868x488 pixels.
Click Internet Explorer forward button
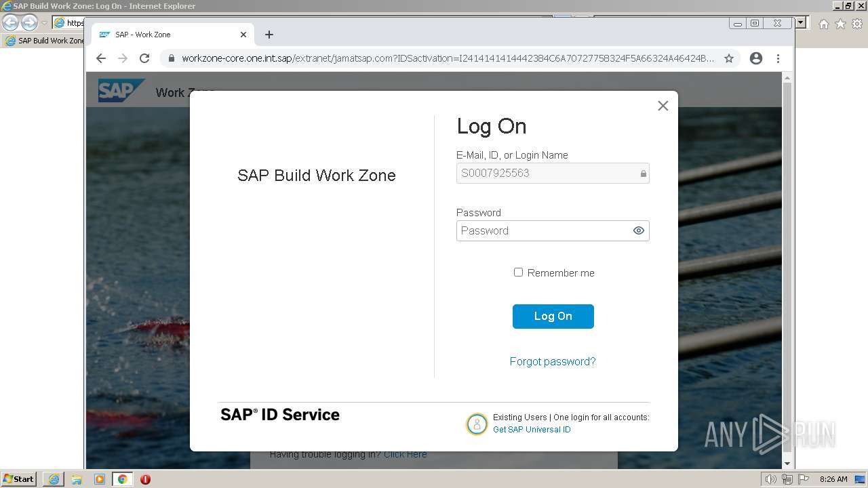(x=29, y=22)
